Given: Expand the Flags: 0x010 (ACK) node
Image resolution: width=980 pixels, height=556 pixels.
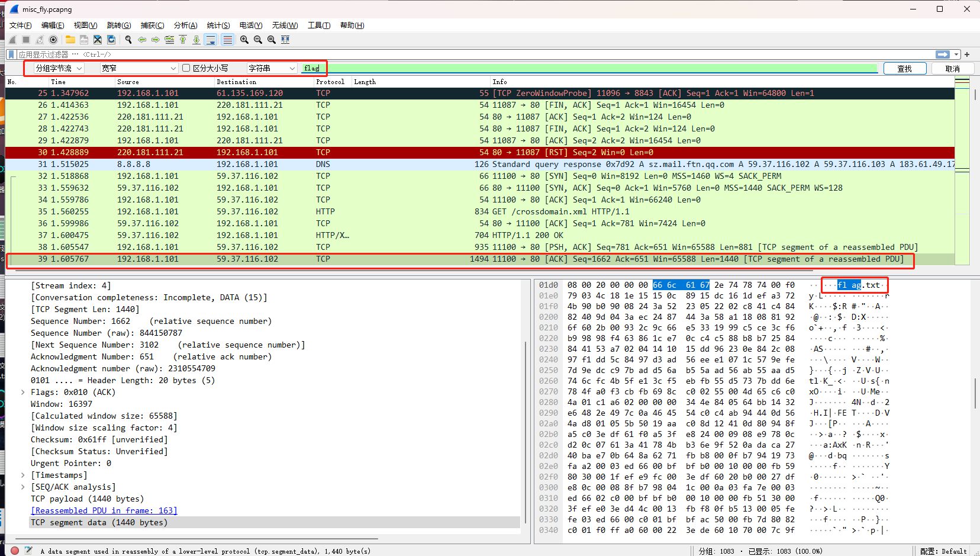Looking at the screenshot, I should tap(23, 392).
